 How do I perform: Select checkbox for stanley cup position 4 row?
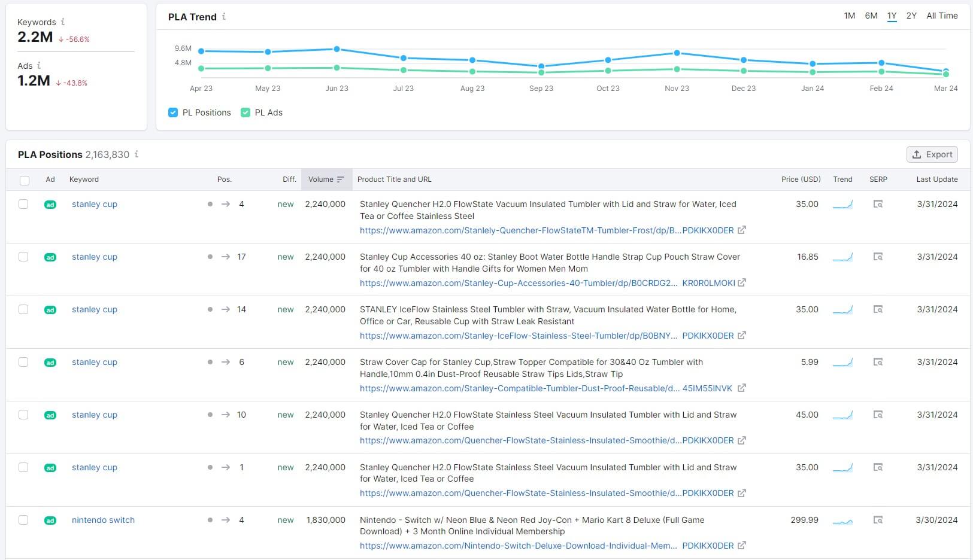coord(23,204)
